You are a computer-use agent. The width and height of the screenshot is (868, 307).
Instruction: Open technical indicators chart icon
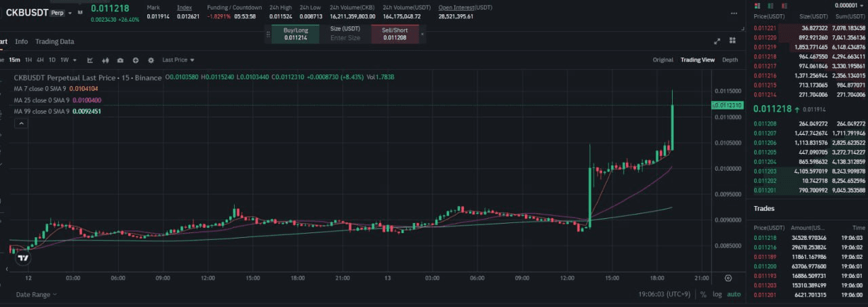tap(90, 60)
